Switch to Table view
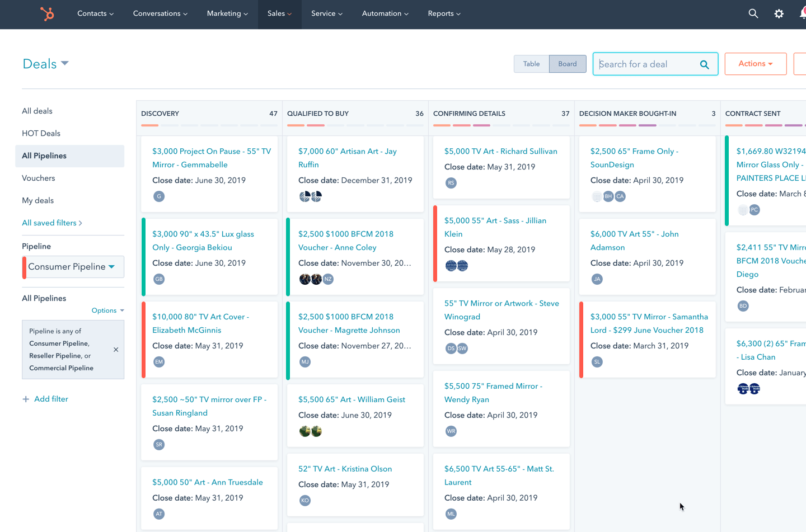Image resolution: width=806 pixels, height=532 pixels. [531, 64]
